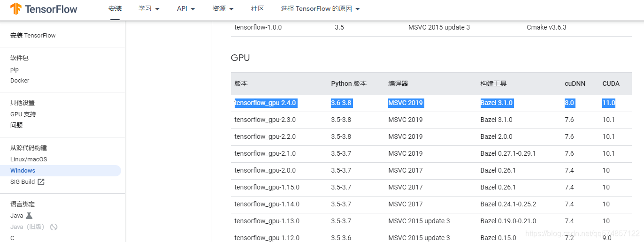Click MSVC 2015 update 3 in tensorflow-1.0.0 row

click(439, 27)
